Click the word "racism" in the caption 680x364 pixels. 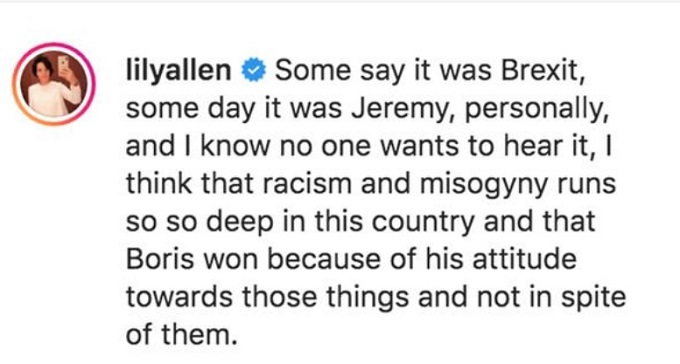(x=307, y=183)
